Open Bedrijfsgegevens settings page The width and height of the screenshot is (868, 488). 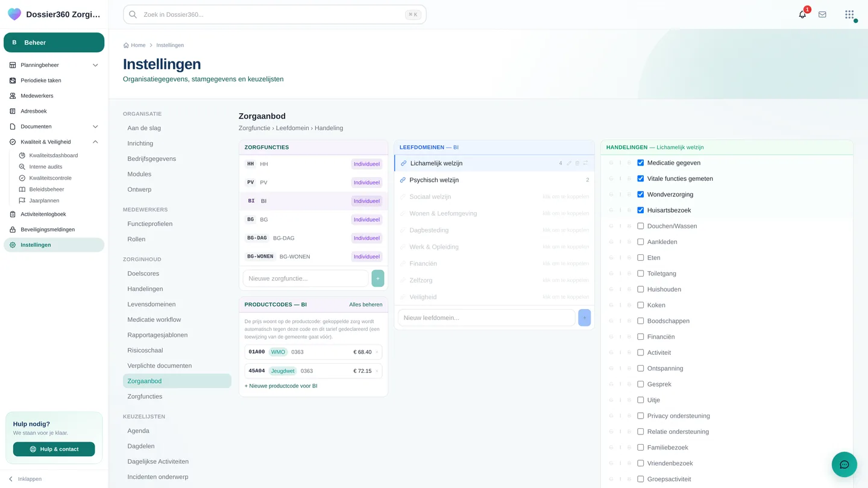[x=177, y=159]
